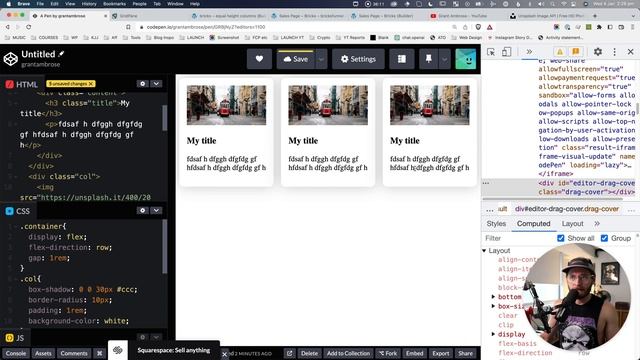The height and width of the screenshot is (360, 640).
Task: Click the grantambrose author link
Action: tap(40, 64)
